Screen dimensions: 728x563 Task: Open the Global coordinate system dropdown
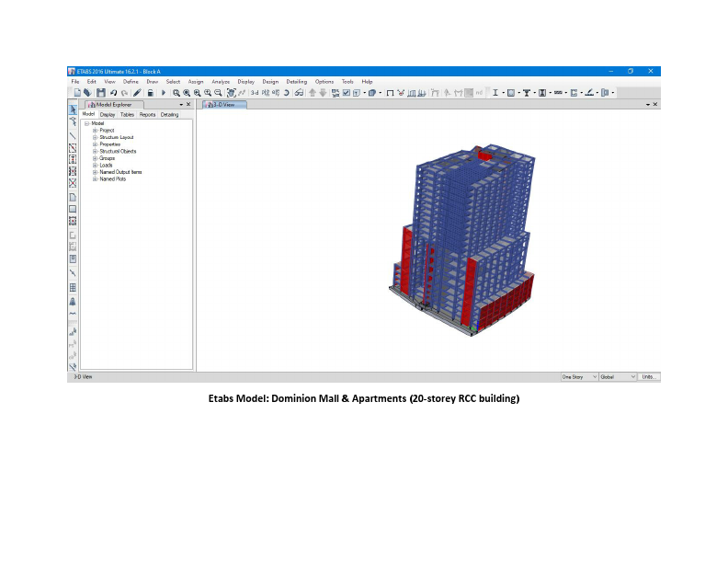pyautogui.click(x=618, y=377)
